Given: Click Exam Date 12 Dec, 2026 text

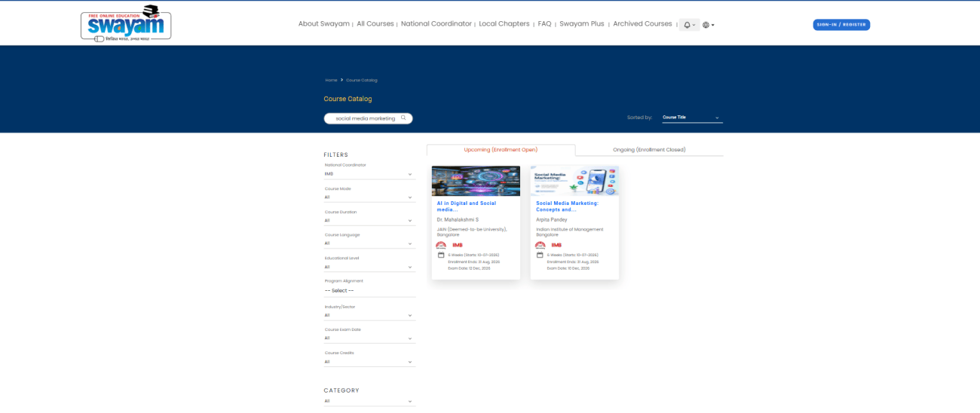Looking at the screenshot, I should tap(469, 268).
